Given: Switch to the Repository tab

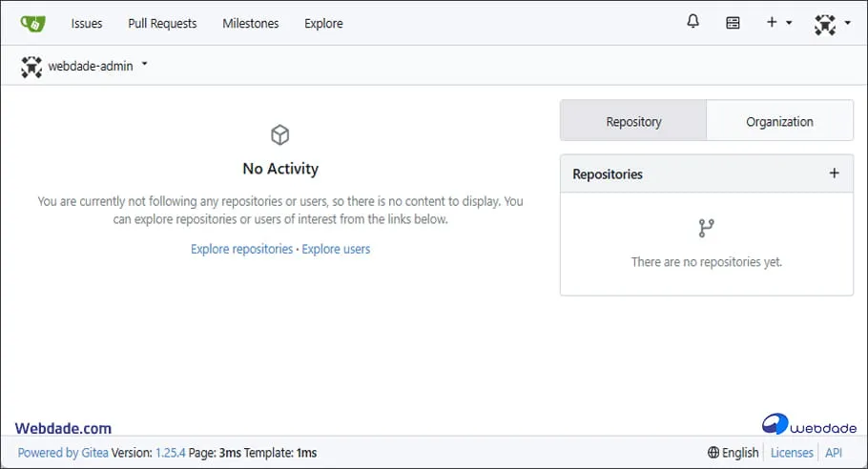Looking at the screenshot, I should coord(633,121).
